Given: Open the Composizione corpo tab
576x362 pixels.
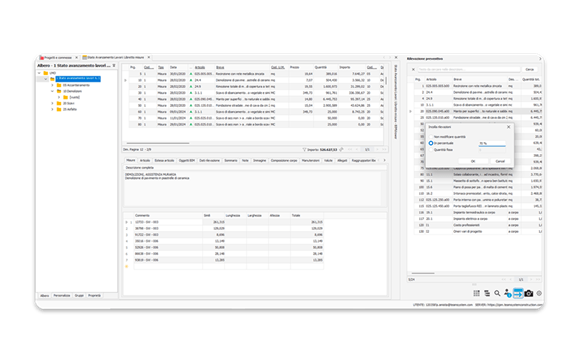Looking at the screenshot, I should tap(284, 161).
